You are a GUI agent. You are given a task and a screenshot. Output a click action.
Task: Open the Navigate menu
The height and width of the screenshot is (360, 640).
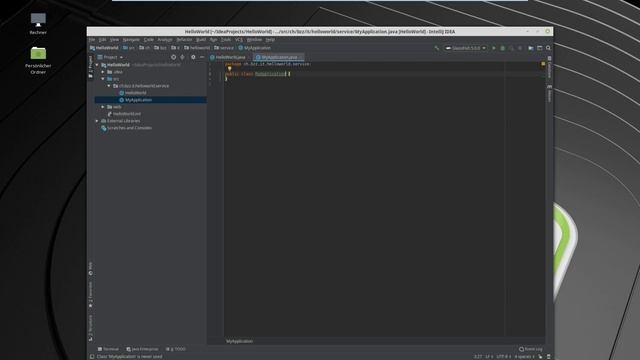tap(131, 40)
